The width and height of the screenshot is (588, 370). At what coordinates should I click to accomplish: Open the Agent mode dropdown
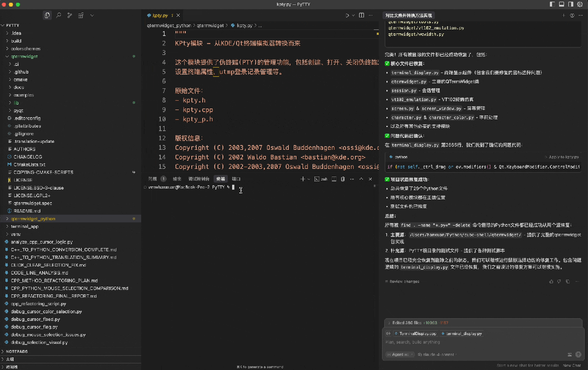(x=400, y=355)
